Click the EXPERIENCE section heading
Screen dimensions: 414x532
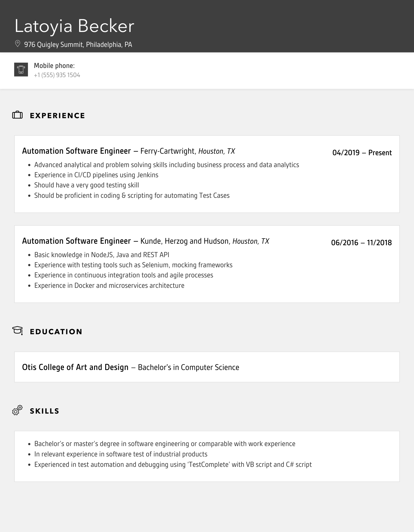pos(57,116)
